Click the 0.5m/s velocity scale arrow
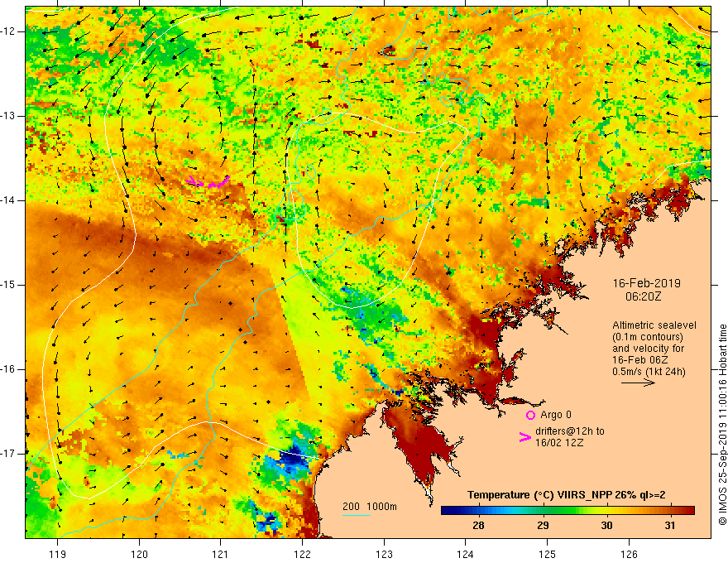 click(638, 383)
